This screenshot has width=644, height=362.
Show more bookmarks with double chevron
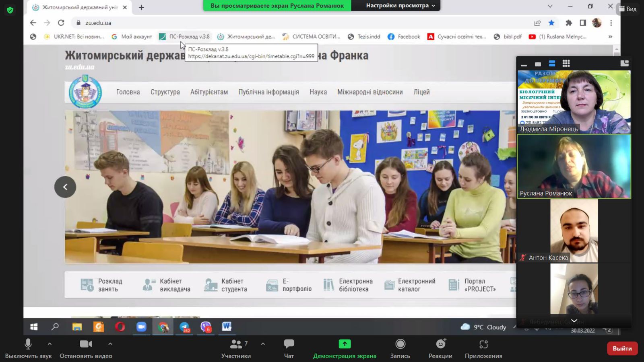tap(610, 37)
